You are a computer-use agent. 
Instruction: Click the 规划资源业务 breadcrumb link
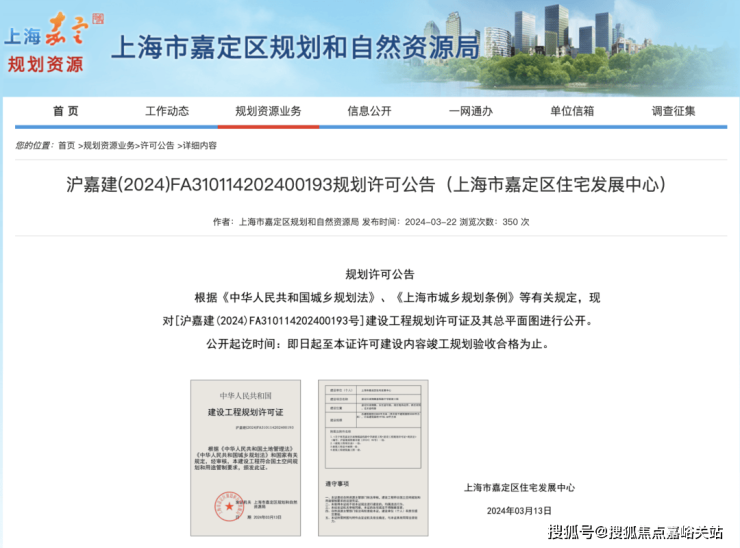coord(109,145)
